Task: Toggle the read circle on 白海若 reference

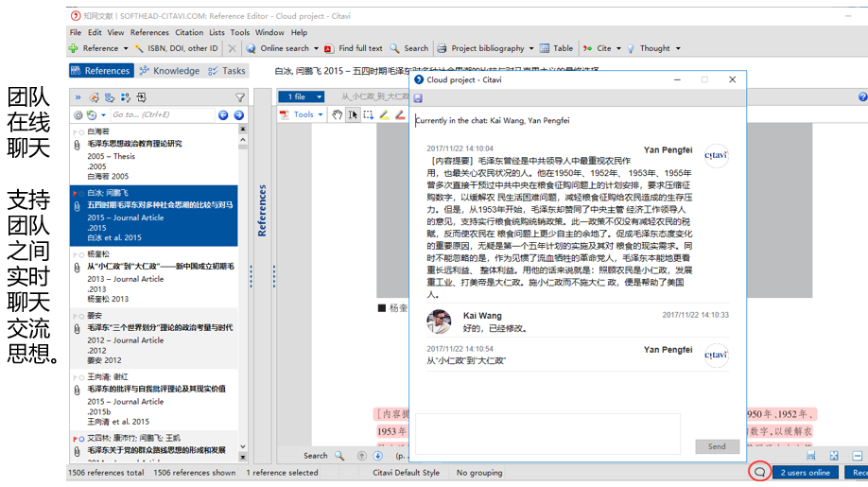Action: pos(81,132)
